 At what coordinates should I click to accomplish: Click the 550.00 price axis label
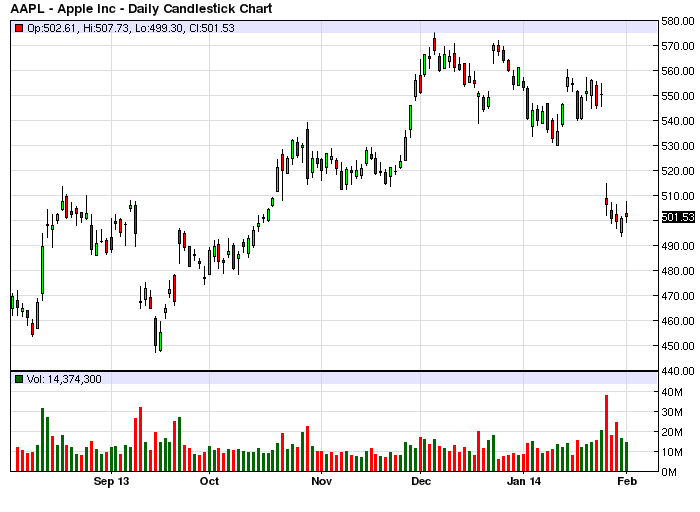point(678,96)
